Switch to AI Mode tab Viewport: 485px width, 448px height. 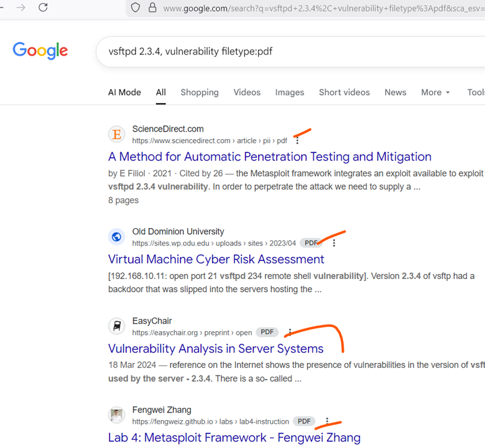tap(124, 92)
